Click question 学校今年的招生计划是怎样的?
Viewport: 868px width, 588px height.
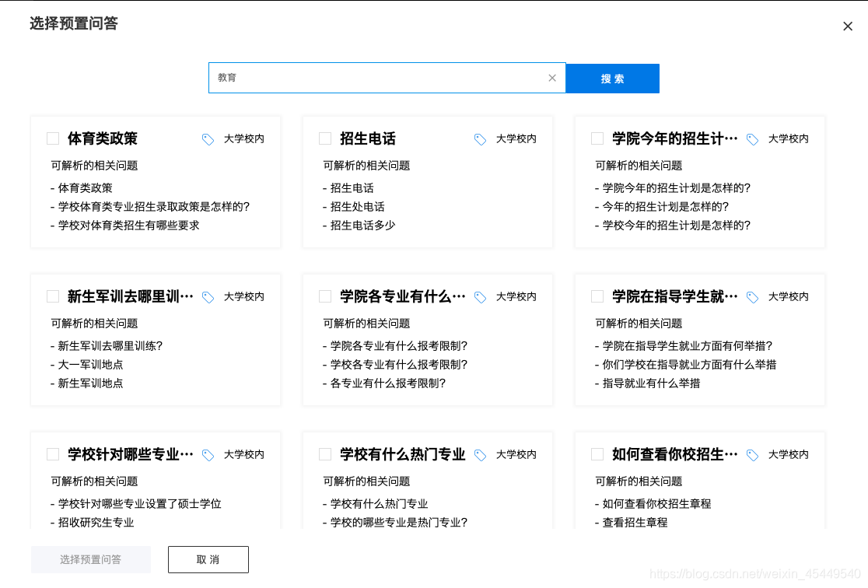pos(677,226)
